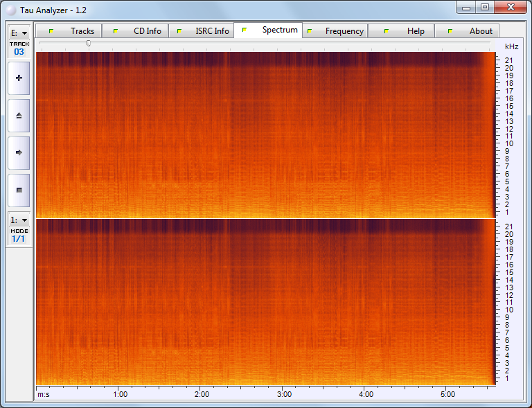Show the About tab
The height and width of the screenshot is (408, 532).
tap(481, 31)
